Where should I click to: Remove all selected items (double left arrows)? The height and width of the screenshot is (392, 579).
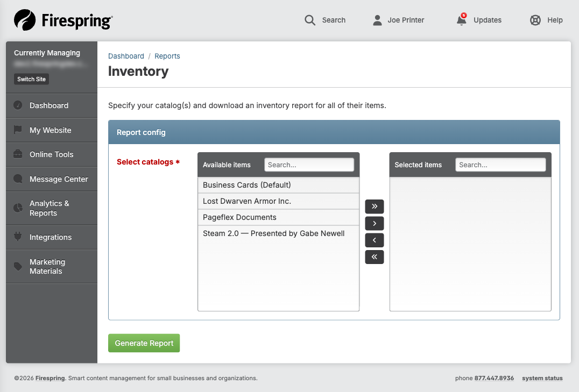(375, 257)
